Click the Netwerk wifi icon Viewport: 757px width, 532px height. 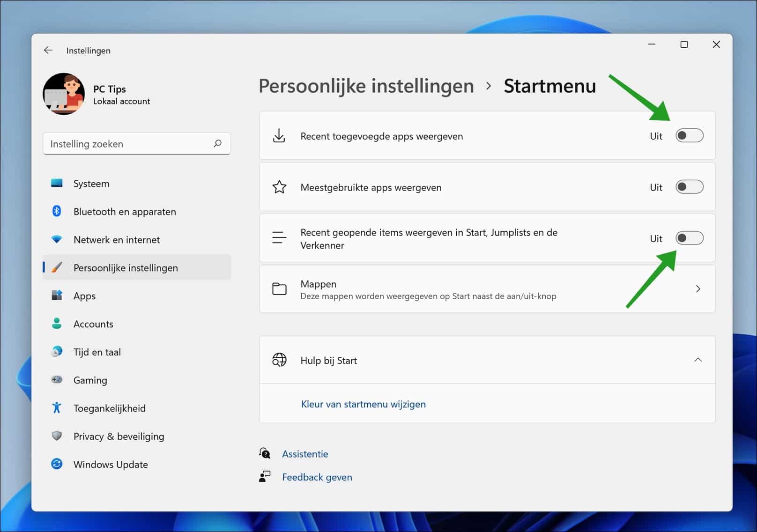(57, 239)
